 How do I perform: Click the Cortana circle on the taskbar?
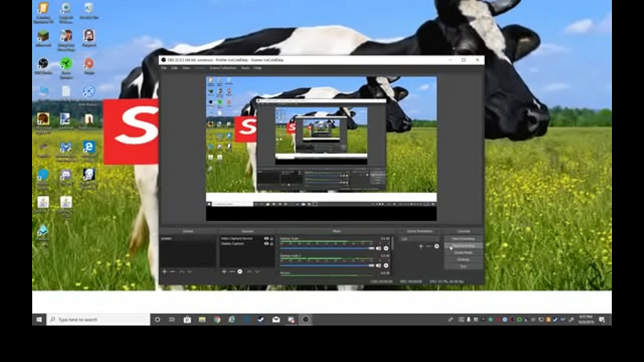(x=157, y=319)
